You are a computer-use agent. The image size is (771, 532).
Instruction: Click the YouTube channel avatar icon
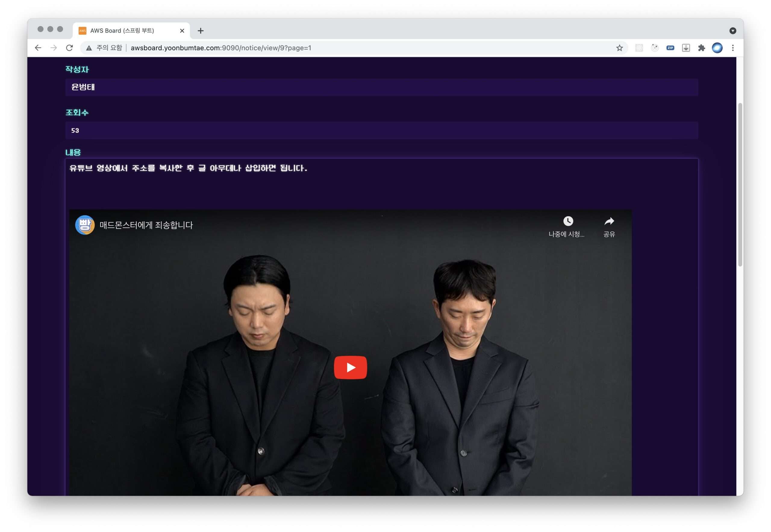pyautogui.click(x=85, y=225)
